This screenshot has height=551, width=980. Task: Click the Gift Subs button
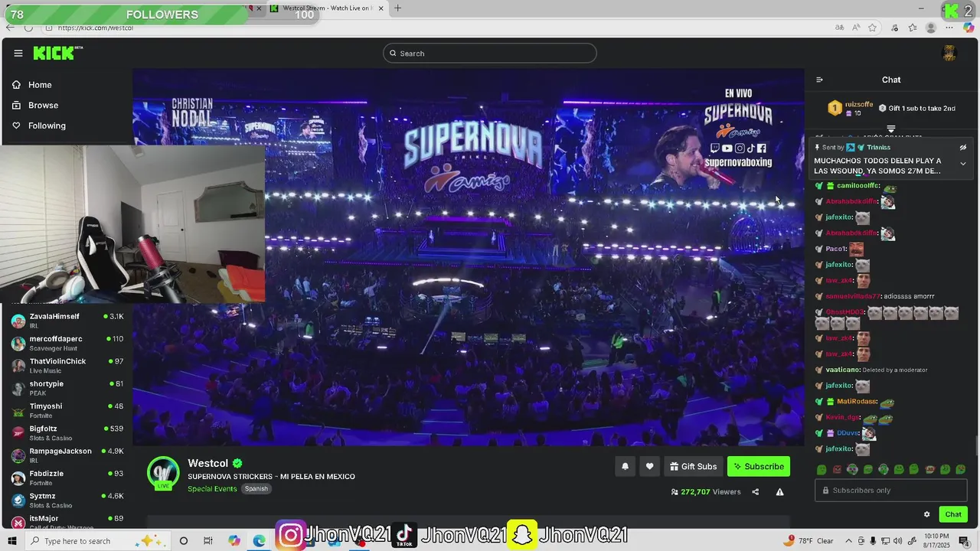(694, 467)
